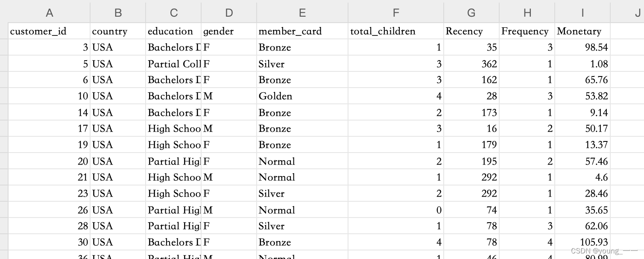Select the cell with Monetary value 98.54
This screenshot has height=259, width=644.
tap(583, 47)
